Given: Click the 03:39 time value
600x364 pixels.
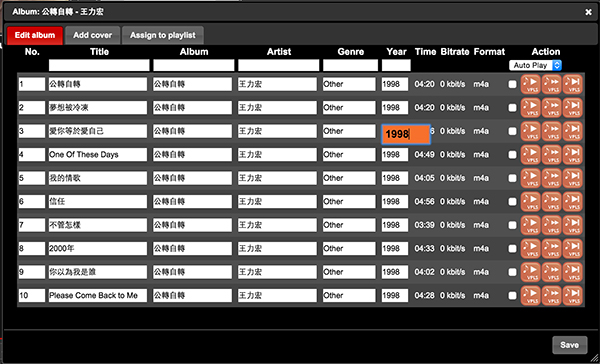Looking at the screenshot, I should coord(424,225).
